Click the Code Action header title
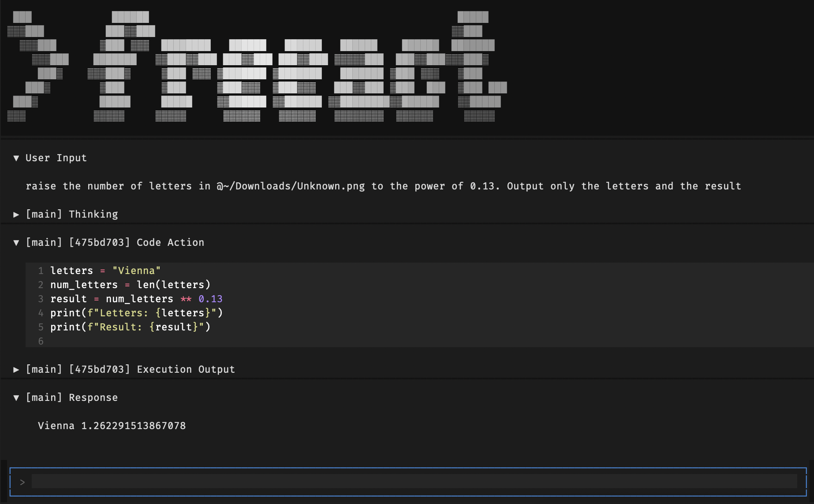 [x=170, y=243]
